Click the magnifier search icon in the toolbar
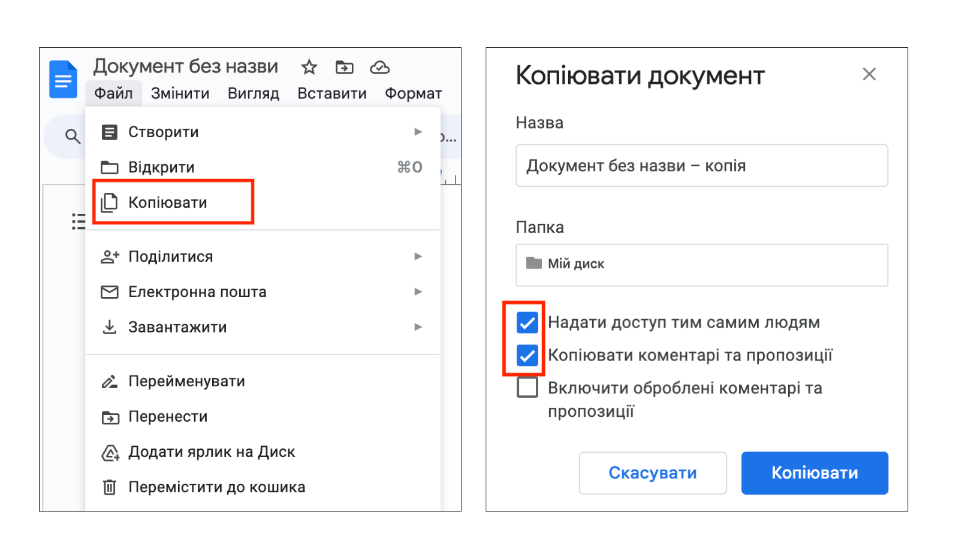 73,137
